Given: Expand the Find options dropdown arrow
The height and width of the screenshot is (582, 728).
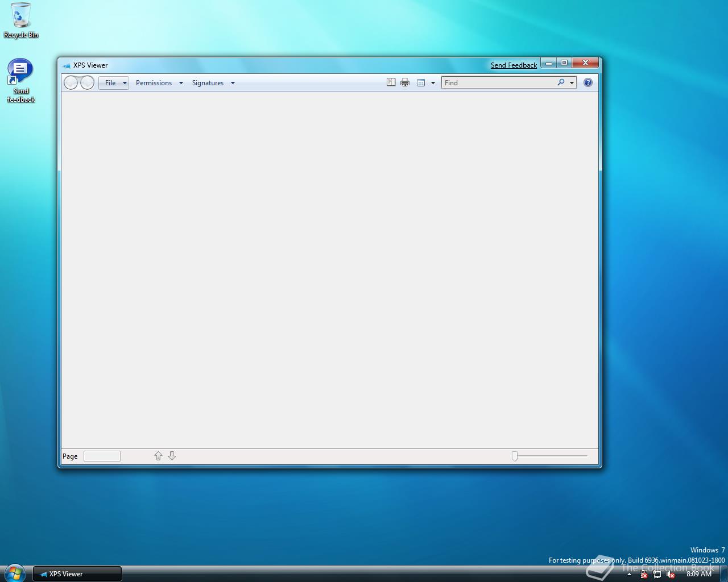Looking at the screenshot, I should (572, 83).
